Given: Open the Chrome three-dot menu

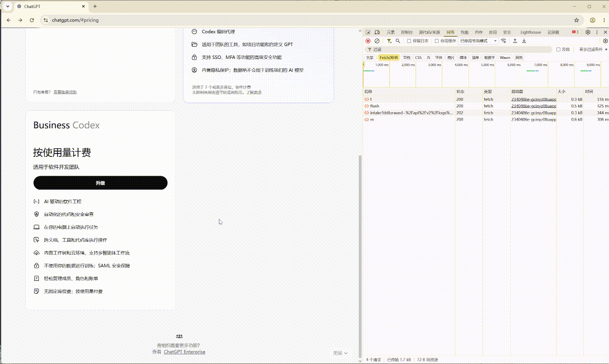Looking at the screenshot, I should [603, 20].
